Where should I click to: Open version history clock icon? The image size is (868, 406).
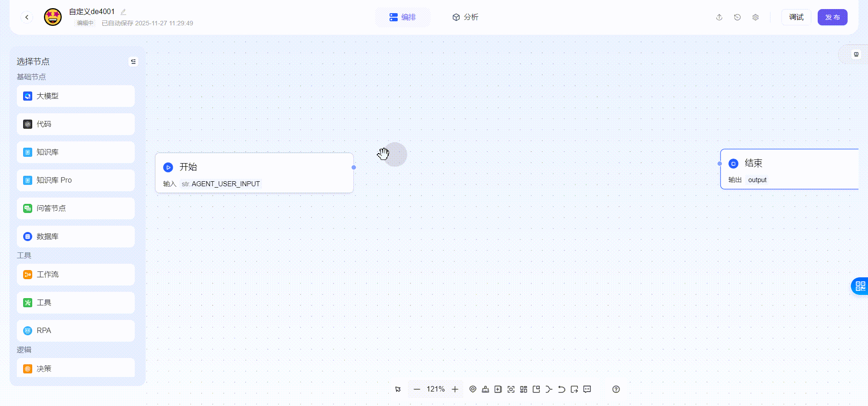coord(737,17)
